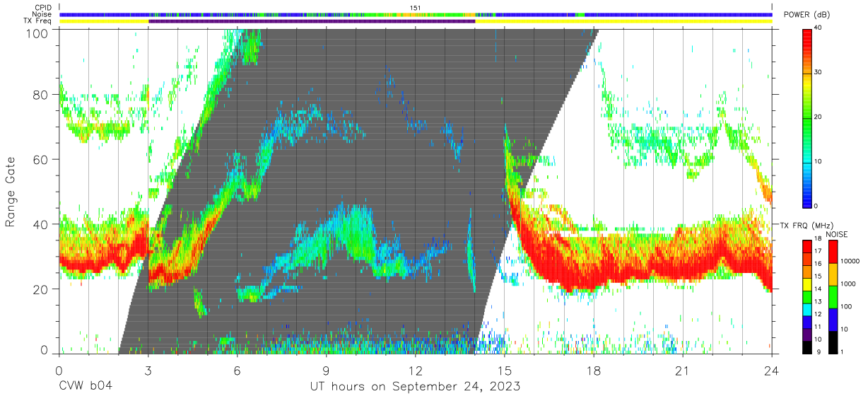Click the Range Gate axis title

click(11, 192)
